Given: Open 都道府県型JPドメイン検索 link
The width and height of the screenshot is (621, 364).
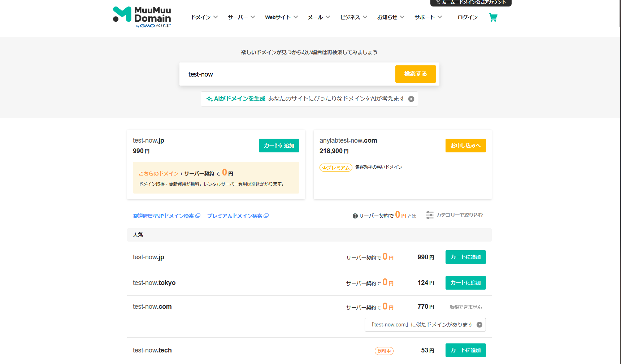Looking at the screenshot, I should 166,216.
